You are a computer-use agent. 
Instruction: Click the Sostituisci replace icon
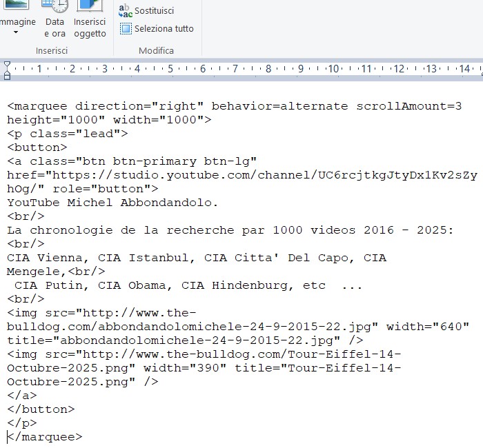[125, 11]
